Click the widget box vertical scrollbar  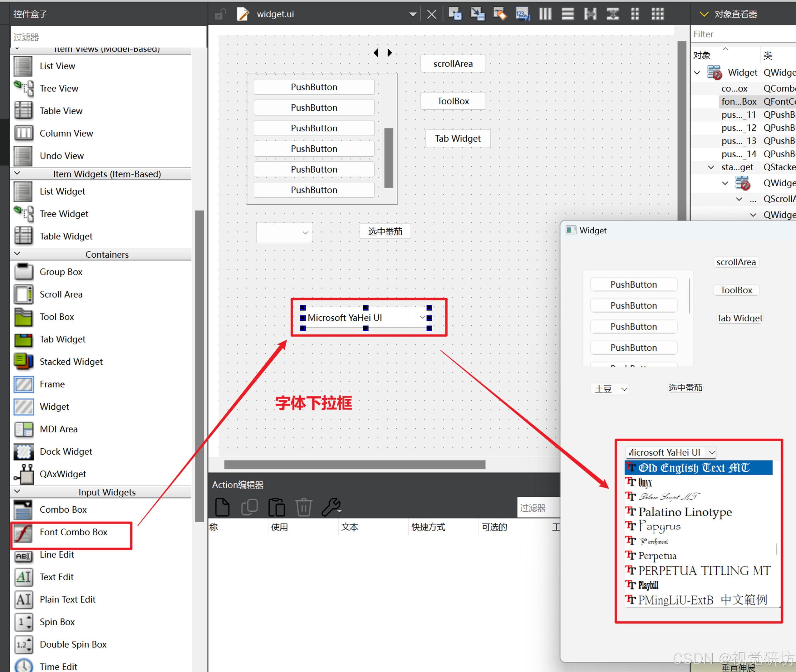point(199,365)
